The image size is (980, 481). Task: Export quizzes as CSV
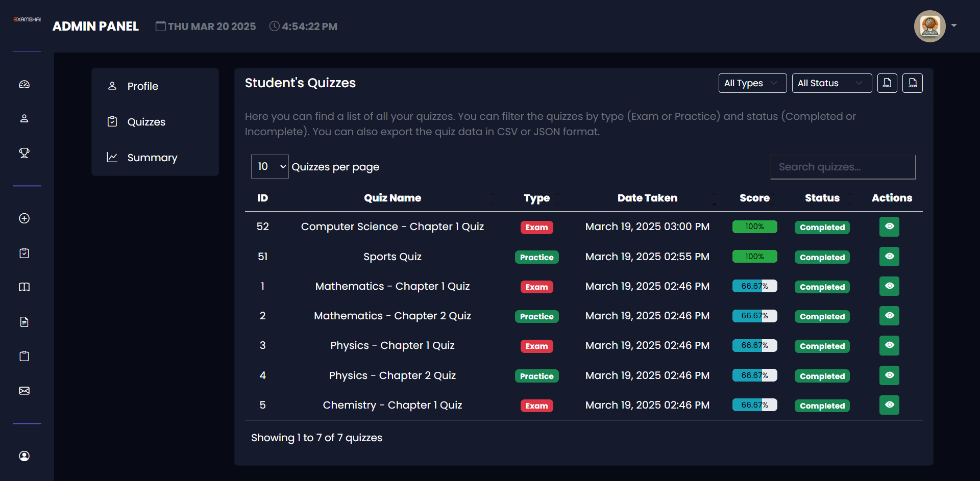click(x=887, y=83)
